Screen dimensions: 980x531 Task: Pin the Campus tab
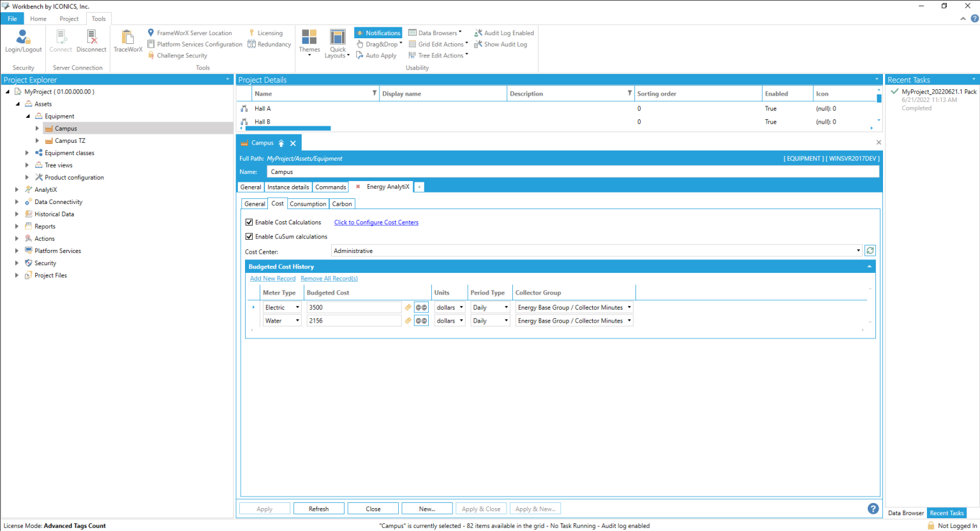click(281, 143)
